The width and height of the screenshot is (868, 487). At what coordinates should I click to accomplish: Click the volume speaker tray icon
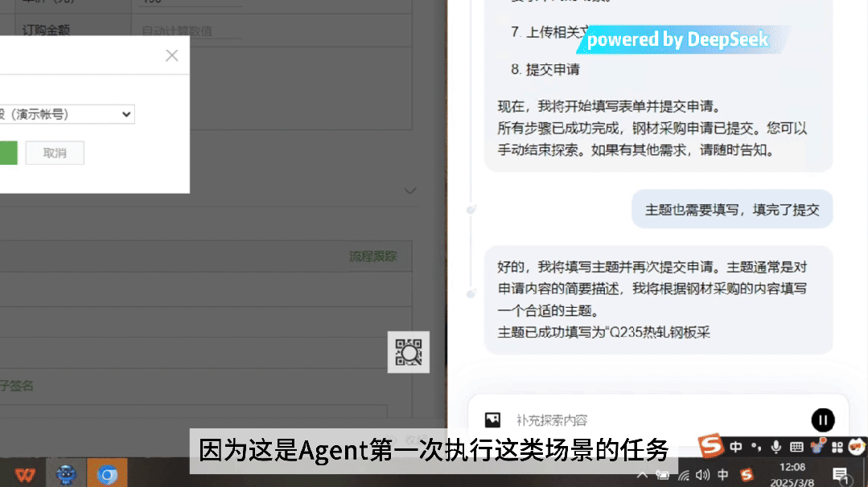(702, 475)
